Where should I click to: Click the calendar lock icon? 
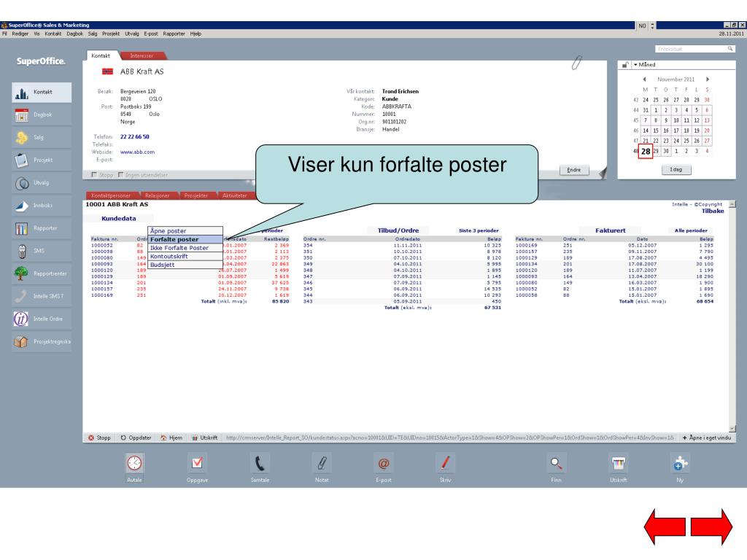point(625,65)
